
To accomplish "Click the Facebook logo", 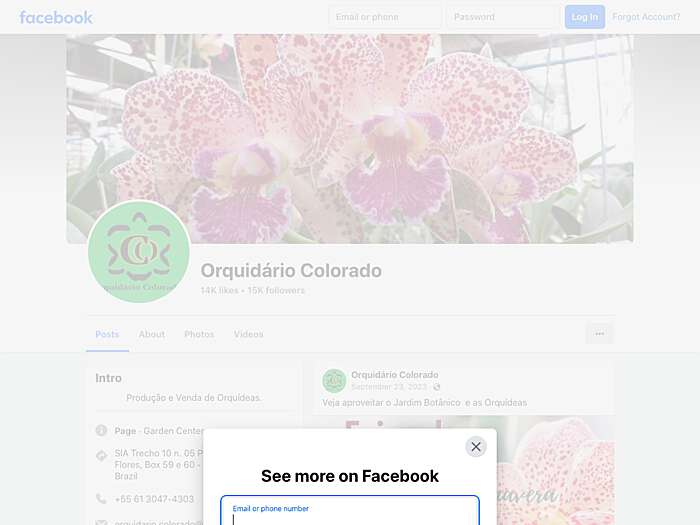I will [x=56, y=17].
